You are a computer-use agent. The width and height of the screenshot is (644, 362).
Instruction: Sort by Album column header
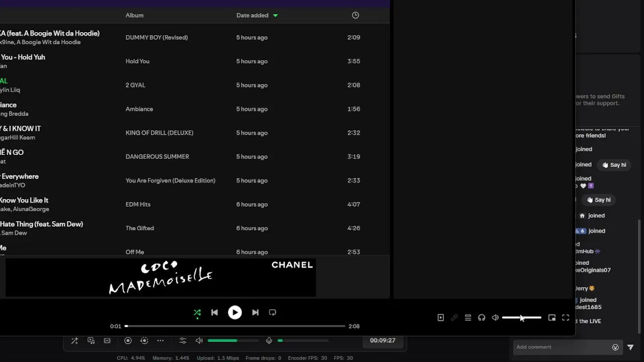(134, 15)
